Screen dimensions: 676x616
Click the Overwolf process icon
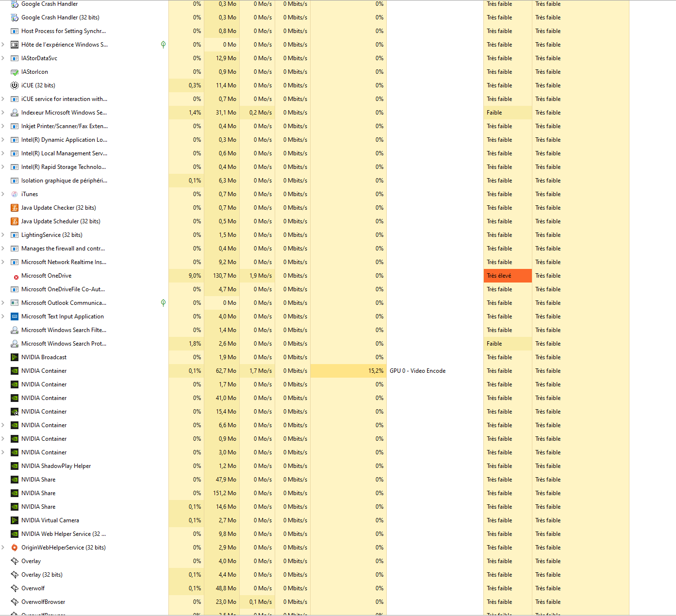click(x=15, y=588)
